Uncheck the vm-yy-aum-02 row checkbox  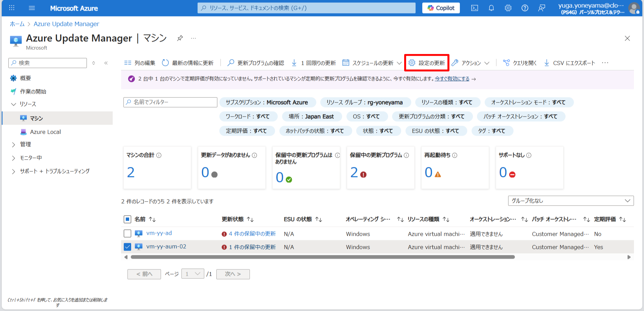coord(127,247)
